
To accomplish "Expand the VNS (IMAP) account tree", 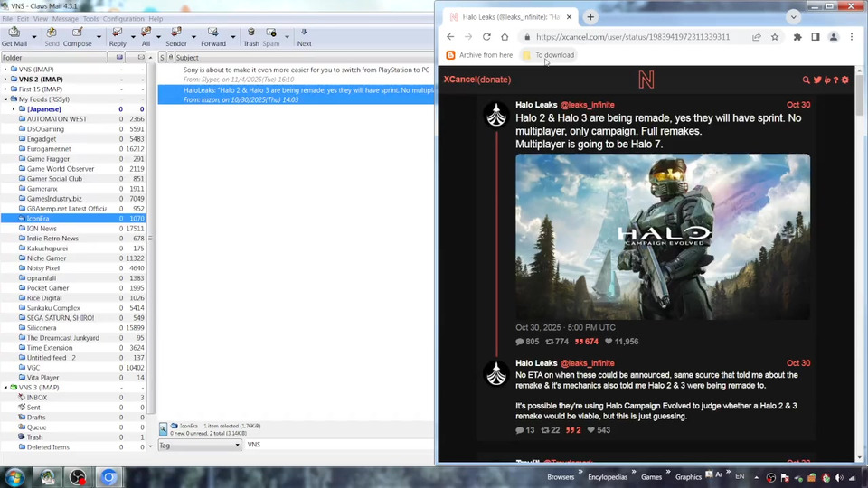I will (x=5, y=70).
